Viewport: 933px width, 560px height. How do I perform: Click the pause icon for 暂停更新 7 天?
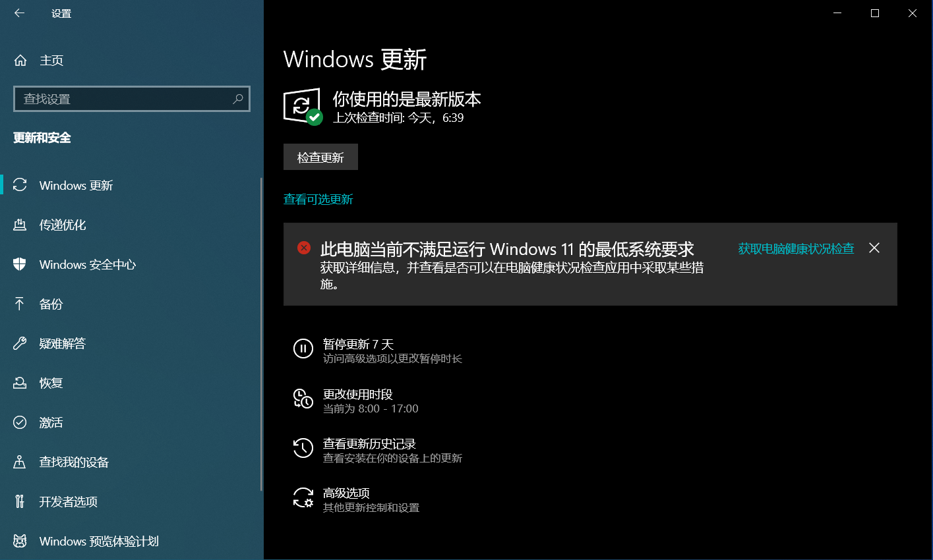tap(303, 349)
